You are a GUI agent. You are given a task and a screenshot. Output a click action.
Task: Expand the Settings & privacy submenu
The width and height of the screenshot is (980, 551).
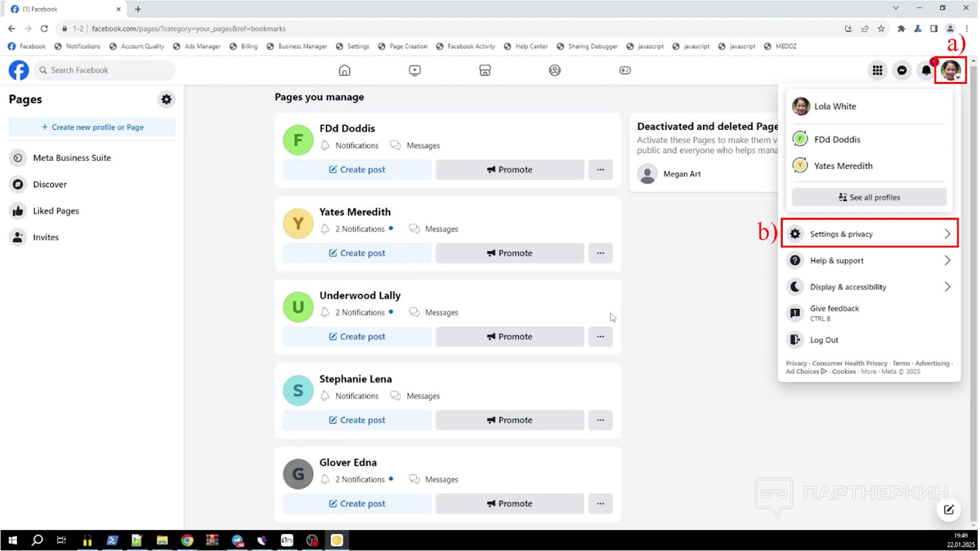[869, 234]
